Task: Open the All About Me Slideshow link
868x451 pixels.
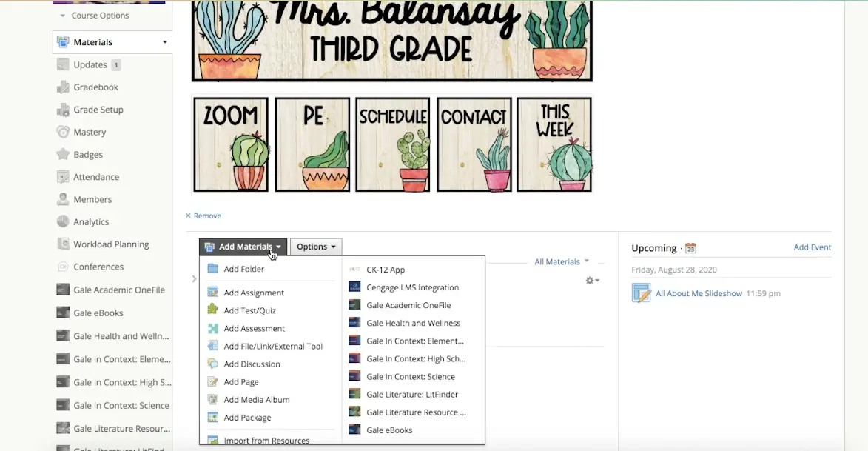Action: point(699,293)
